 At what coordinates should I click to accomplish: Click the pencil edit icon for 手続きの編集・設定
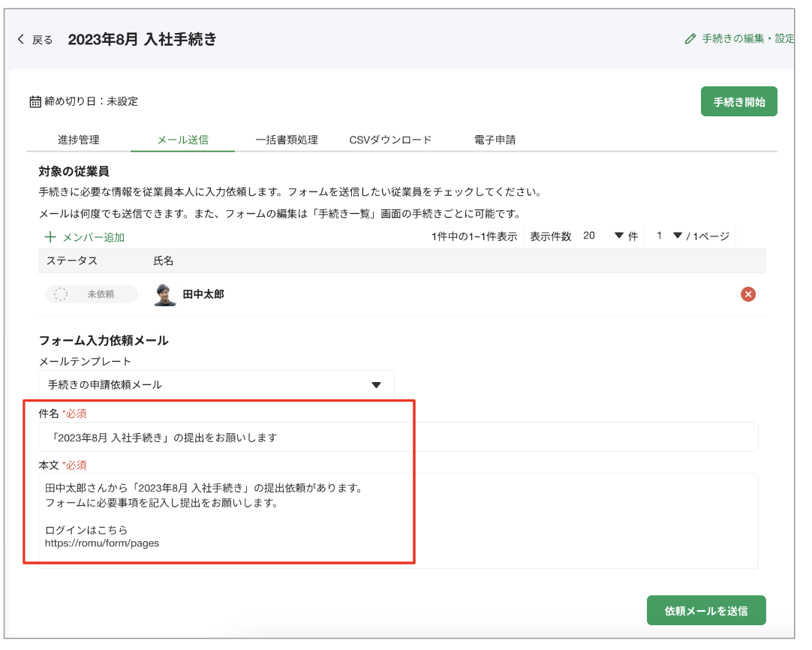(690, 39)
